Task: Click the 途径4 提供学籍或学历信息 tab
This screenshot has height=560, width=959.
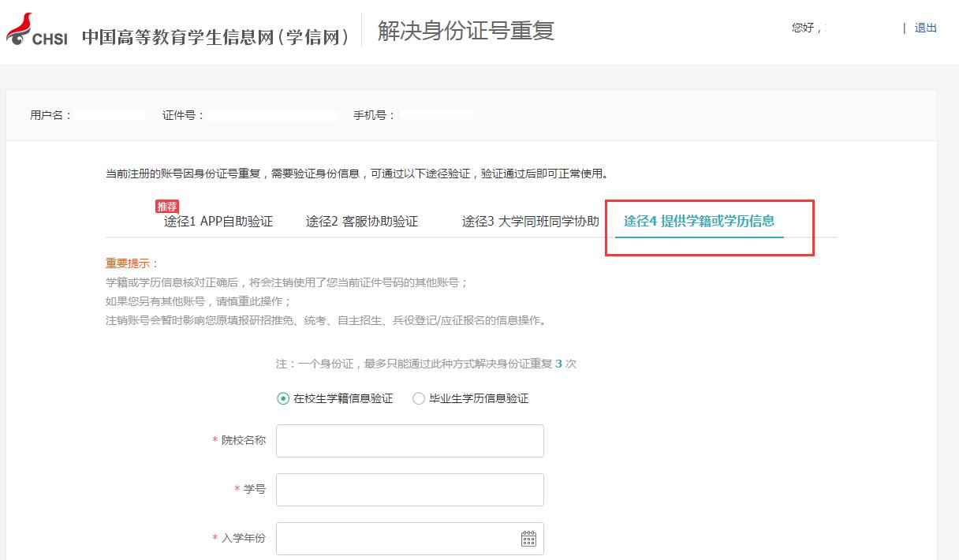Action: (699, 221)
